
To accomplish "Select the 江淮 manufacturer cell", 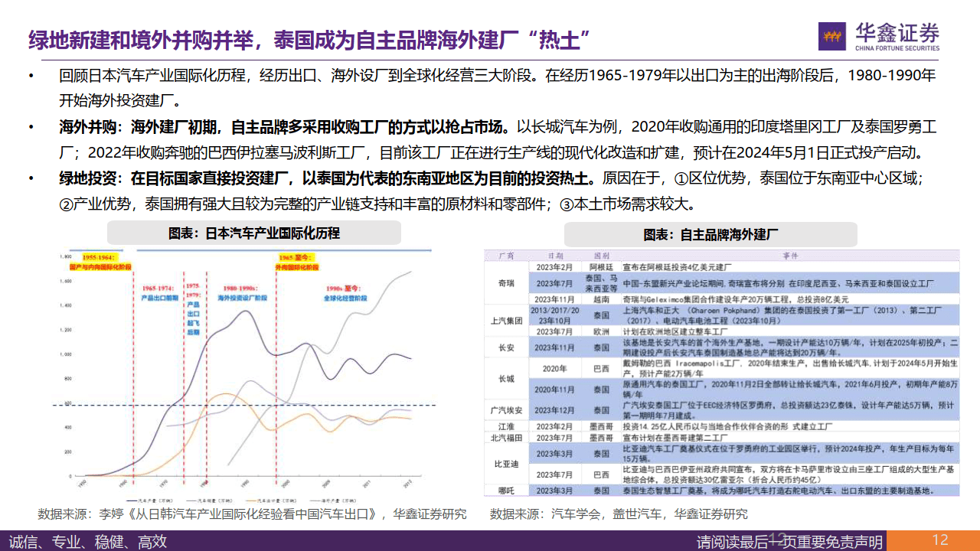I will [506, 426].
